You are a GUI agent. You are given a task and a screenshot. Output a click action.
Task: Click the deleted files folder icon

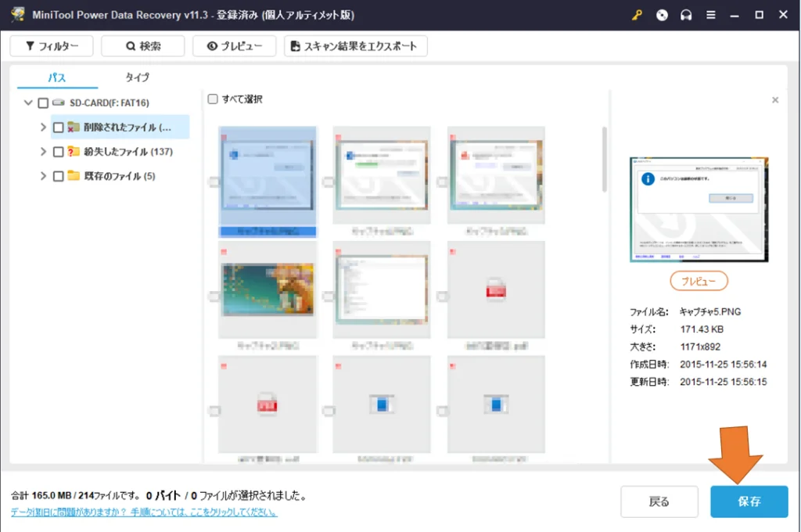74,128
